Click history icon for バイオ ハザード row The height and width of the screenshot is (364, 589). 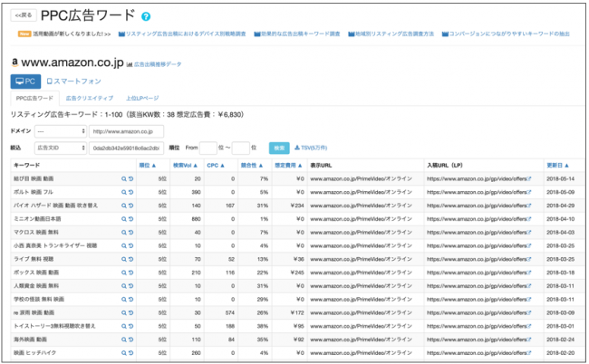130,206
